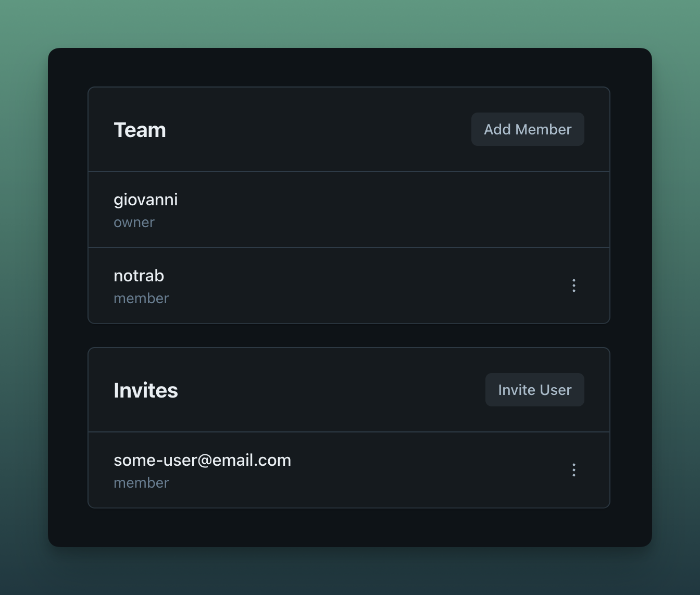700x595 pixels.
Task: Click the owner role label under giovanni
Action: [x=134, y=222]
